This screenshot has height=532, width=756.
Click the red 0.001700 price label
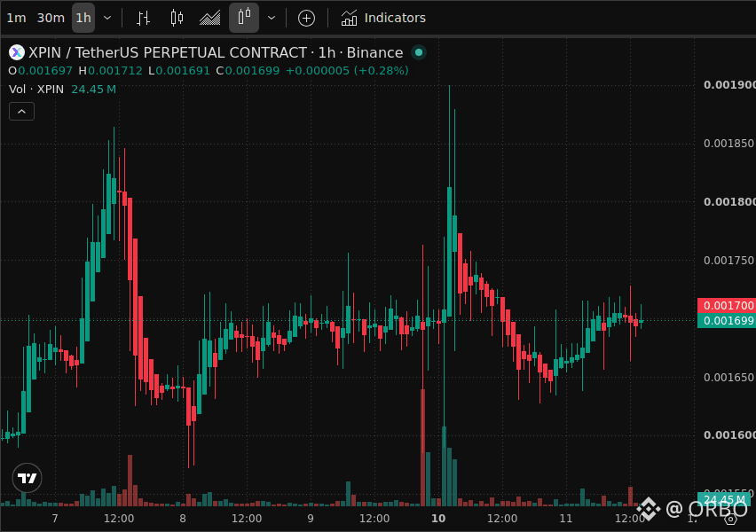(727, 306)
